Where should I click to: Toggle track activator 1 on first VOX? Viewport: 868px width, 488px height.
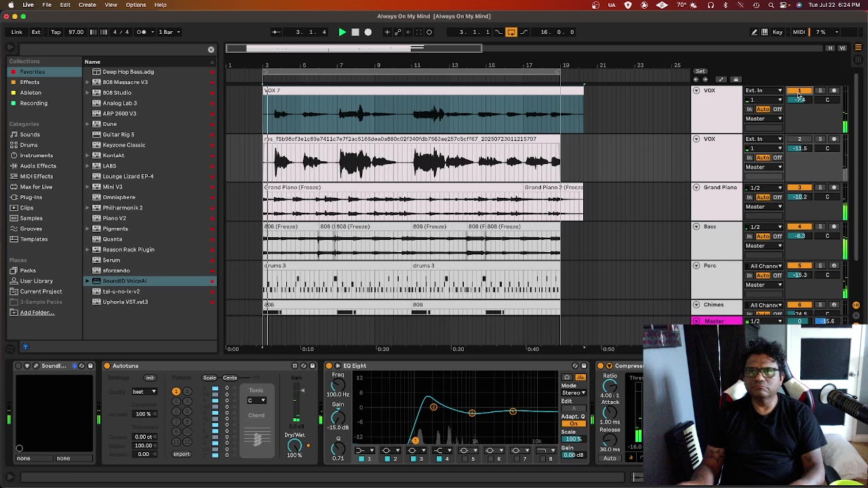click(x=800, y=90)
